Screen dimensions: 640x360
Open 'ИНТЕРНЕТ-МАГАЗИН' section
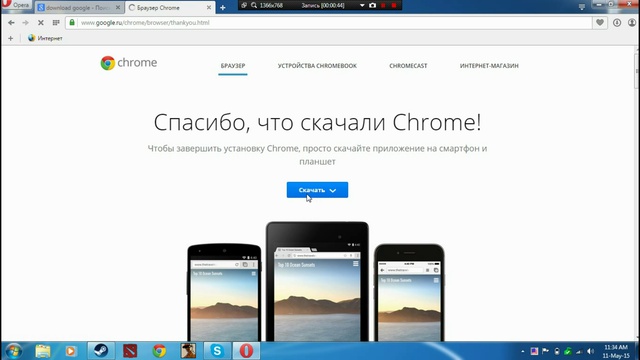pyautogui.click(x=489, y=66)
